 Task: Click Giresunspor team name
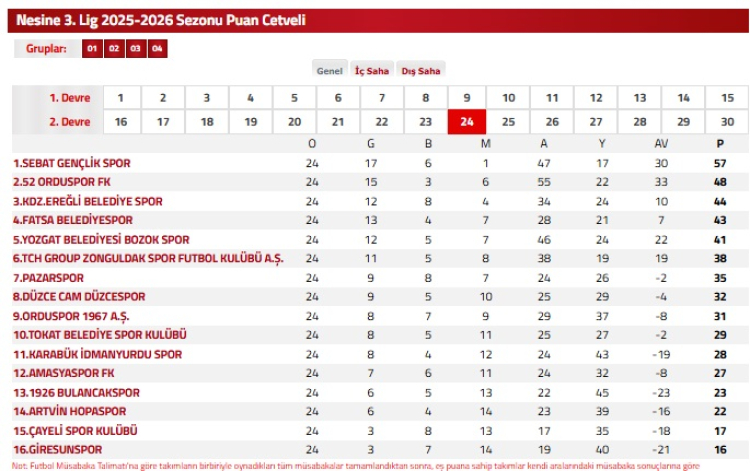tap(58, 450)
